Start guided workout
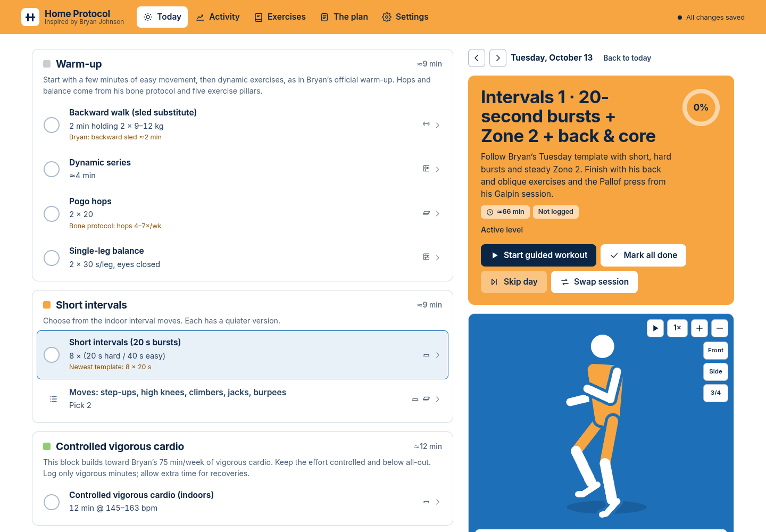 pos(538,255)
